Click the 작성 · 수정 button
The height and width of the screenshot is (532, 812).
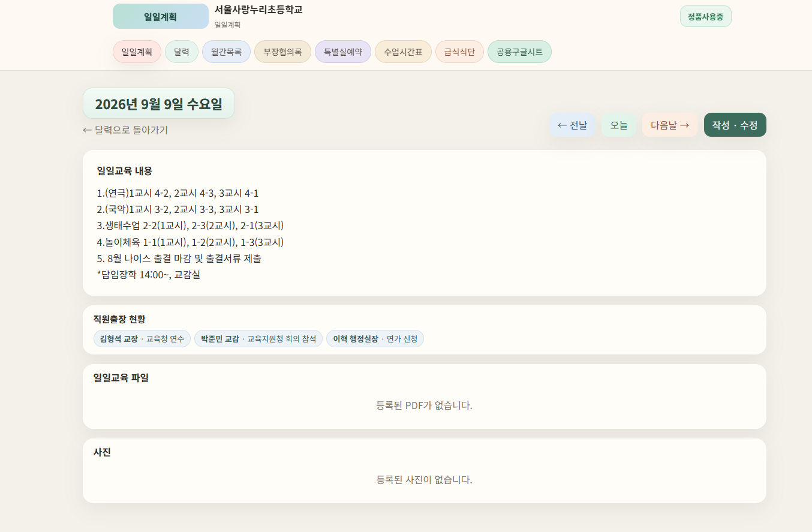coord(735,125)
